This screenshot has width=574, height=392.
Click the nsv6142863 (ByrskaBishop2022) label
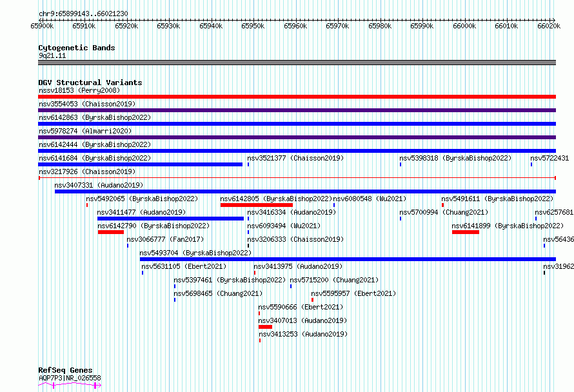95,117
